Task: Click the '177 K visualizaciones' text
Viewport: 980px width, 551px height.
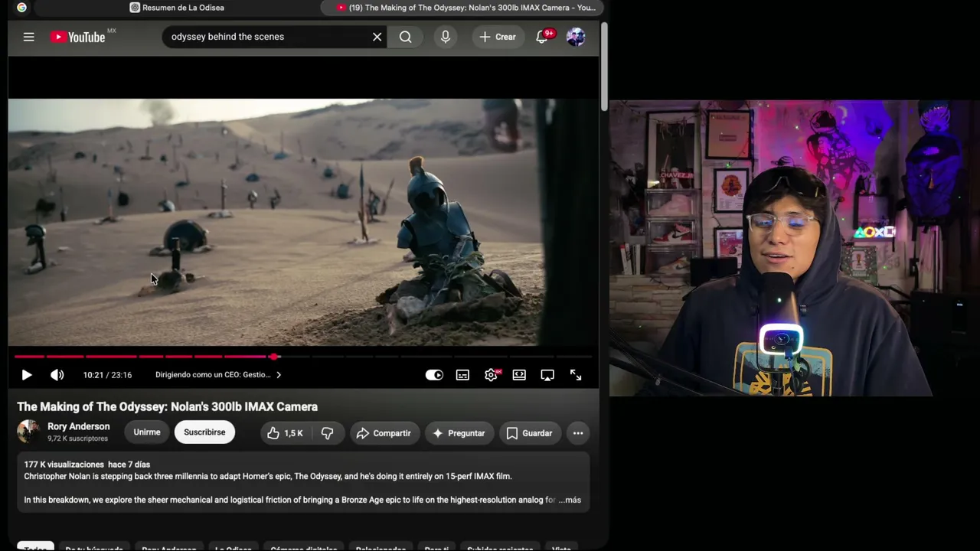Action: click(64, 465)
